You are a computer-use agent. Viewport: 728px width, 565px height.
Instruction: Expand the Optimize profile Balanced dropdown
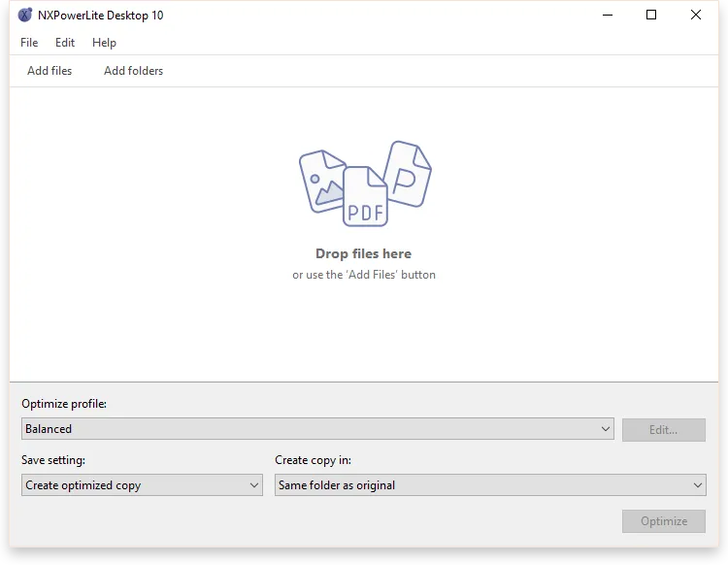click(x=317, y=428)
